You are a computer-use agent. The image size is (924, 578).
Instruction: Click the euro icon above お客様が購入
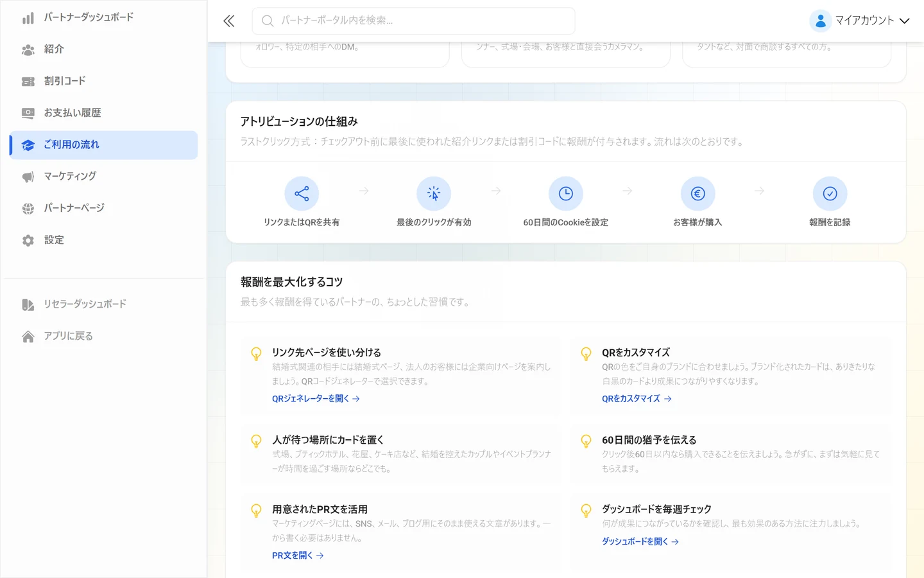tap(698, 193)
